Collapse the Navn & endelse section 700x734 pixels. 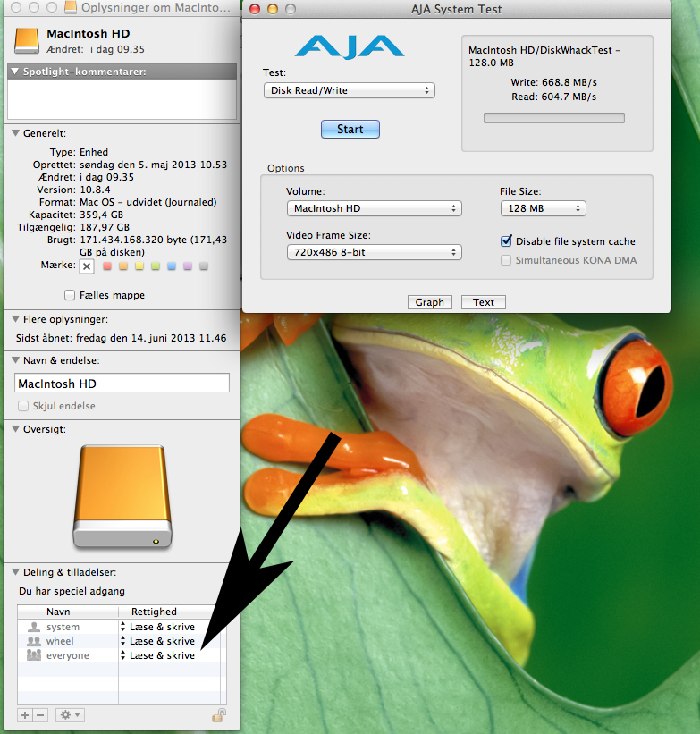click(15, 360)
